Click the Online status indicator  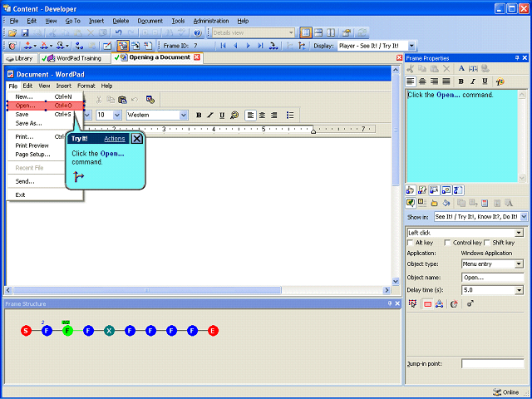click(506, 392)
